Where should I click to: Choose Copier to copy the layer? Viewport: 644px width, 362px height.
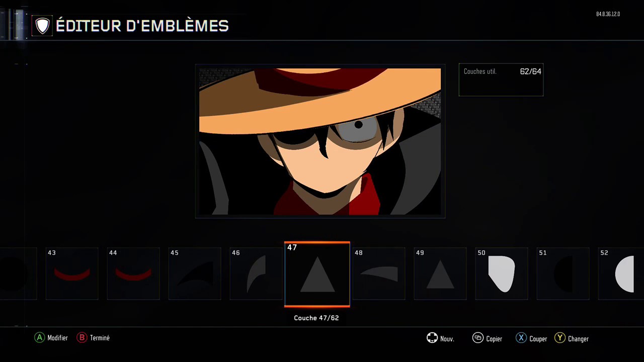(x=494, y=339)
